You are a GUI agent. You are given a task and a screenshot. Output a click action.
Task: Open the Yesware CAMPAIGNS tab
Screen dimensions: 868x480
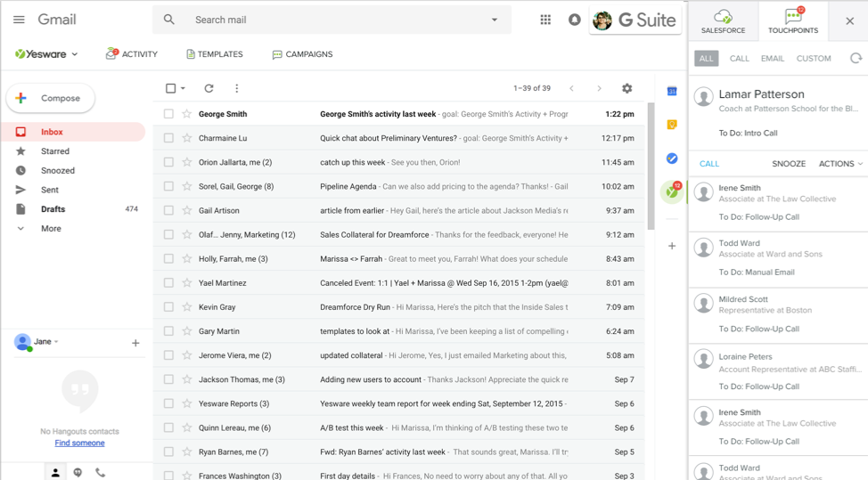(x=302, y=54)
